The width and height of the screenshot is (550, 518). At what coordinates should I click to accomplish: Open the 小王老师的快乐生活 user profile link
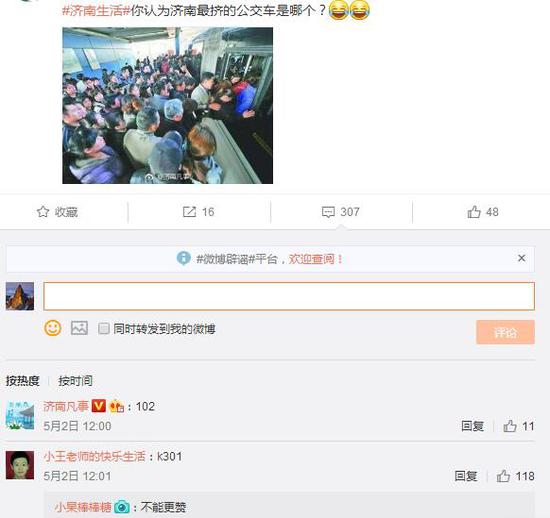click(x=94, y=456)
